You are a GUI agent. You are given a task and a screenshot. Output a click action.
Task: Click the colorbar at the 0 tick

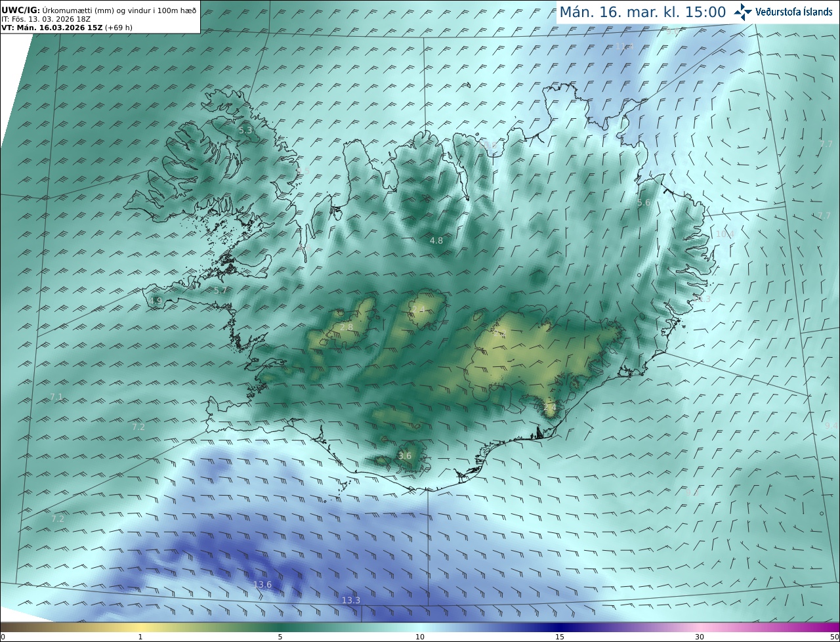tap(3, 627)
